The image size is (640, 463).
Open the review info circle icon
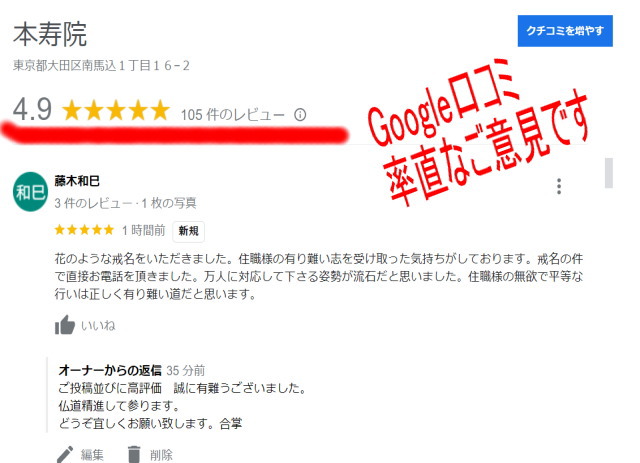click(x=300, y=115)
